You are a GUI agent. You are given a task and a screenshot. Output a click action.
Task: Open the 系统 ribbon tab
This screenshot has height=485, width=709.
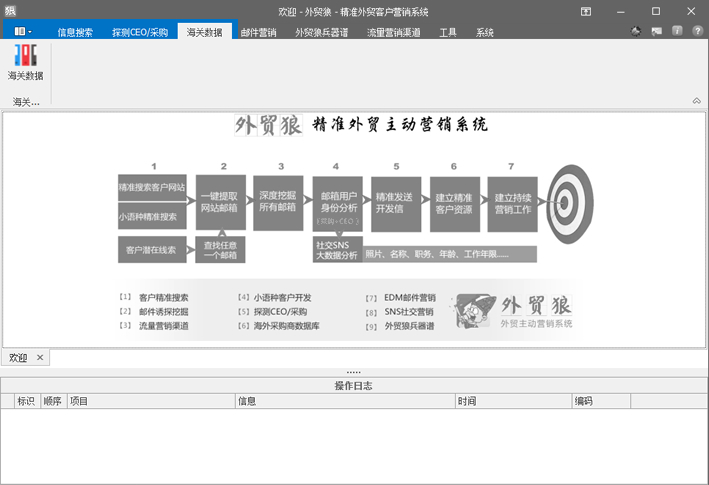pos(485,32)
